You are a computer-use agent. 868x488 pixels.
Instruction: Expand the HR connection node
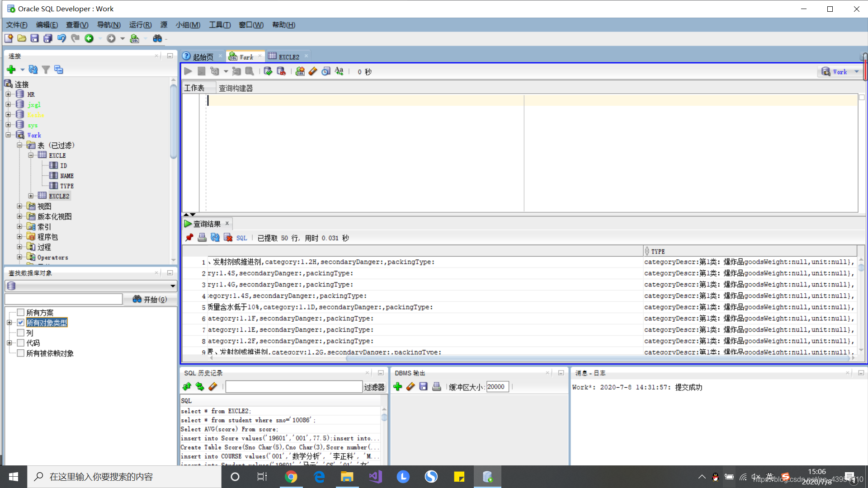click(8, 94)
